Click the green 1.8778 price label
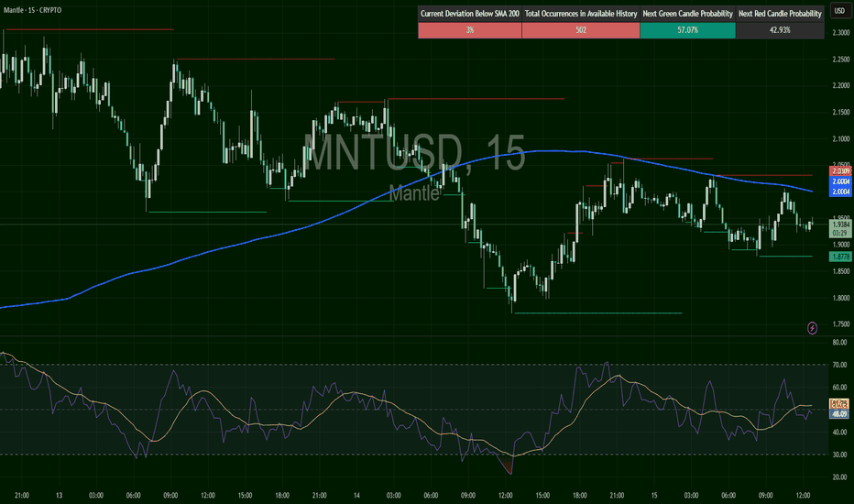This screenshot has height=504, width=854. click(x=840, y=258)
